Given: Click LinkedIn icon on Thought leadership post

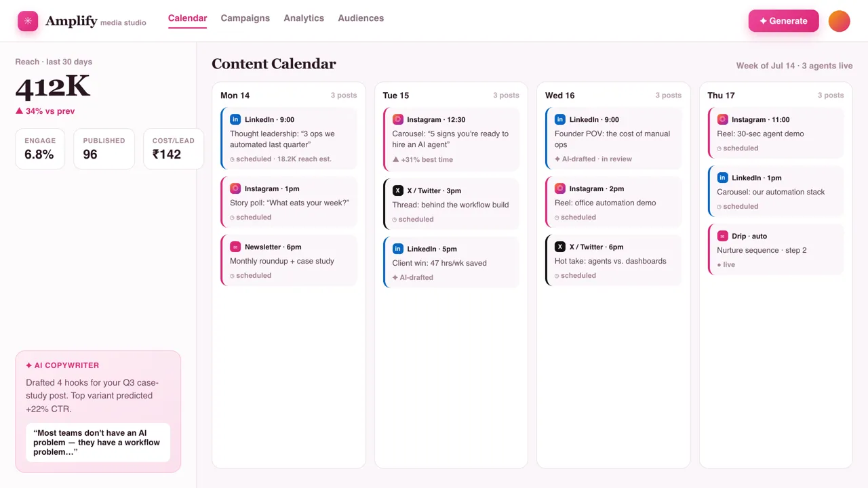Looking at the screenshot, I should [x=235, y=119].
